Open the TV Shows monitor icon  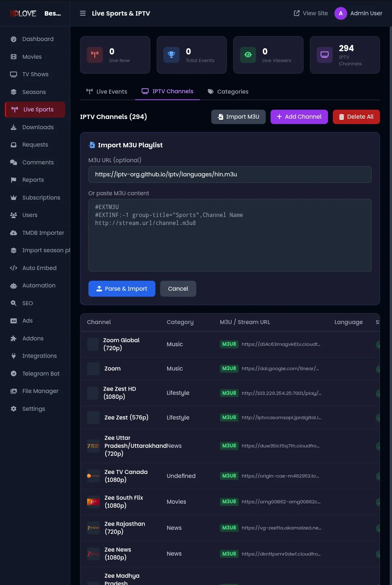[13, 74]
